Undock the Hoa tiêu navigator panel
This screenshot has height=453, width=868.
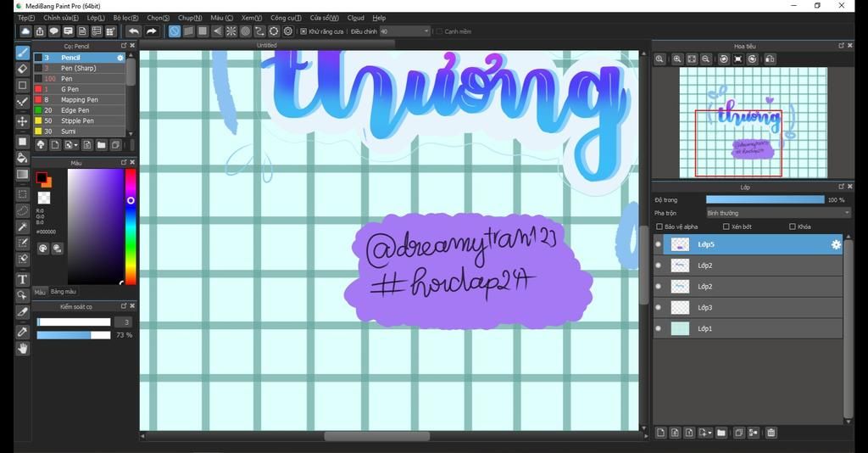pyautogui.click(x=842, y=46)
